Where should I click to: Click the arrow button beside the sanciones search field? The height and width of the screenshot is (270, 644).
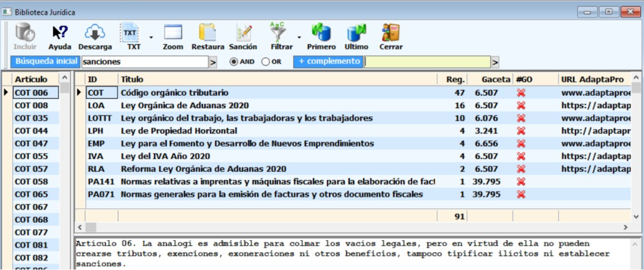click(213, 62)
